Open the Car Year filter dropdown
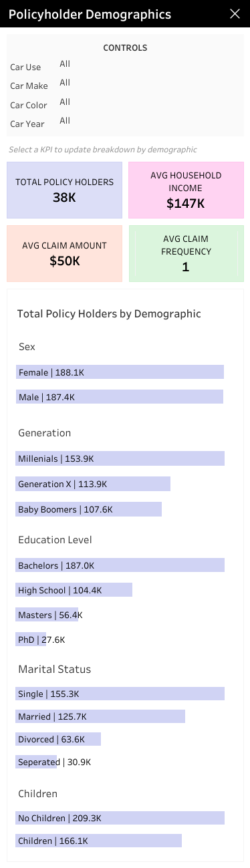 [65, 121]
